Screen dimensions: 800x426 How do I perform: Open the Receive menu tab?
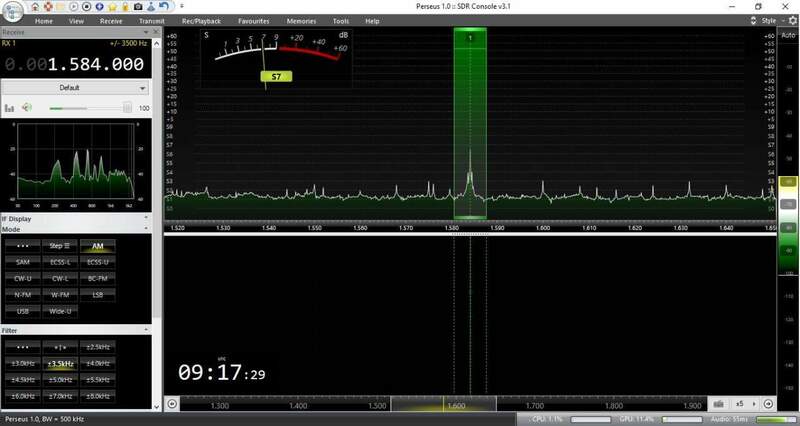point(112,20)
